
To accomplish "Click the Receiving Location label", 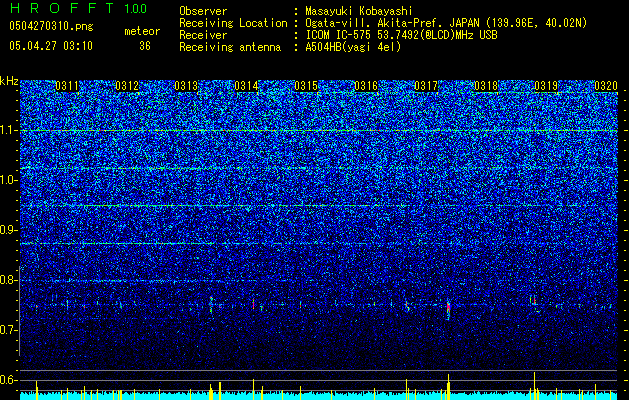I will pos(233,23).
